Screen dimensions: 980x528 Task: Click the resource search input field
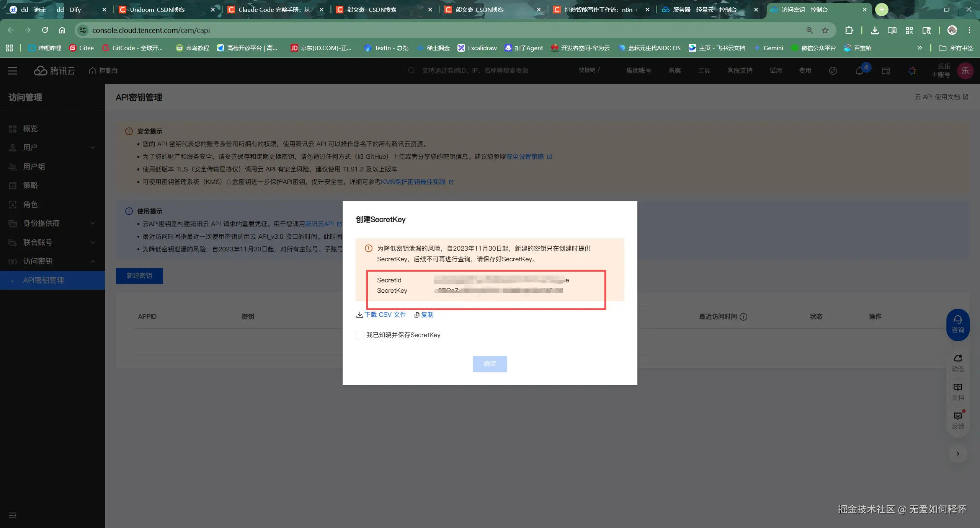tap(475, 71)
